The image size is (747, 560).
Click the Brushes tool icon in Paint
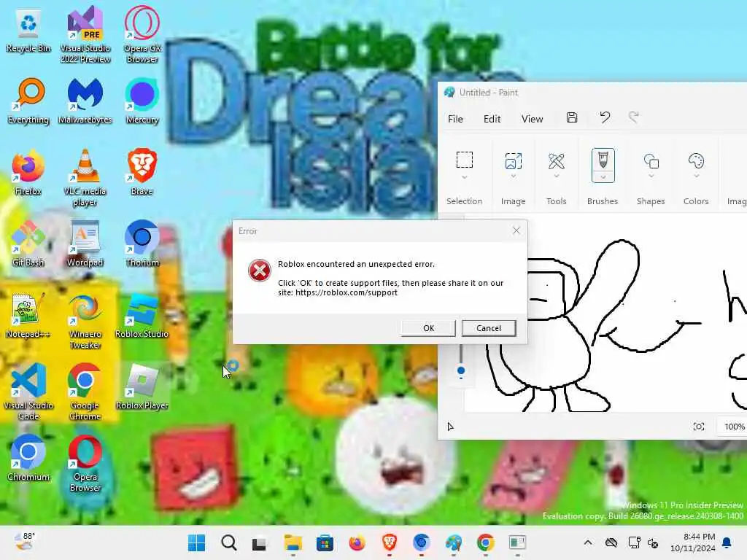(x=603, y=160)
